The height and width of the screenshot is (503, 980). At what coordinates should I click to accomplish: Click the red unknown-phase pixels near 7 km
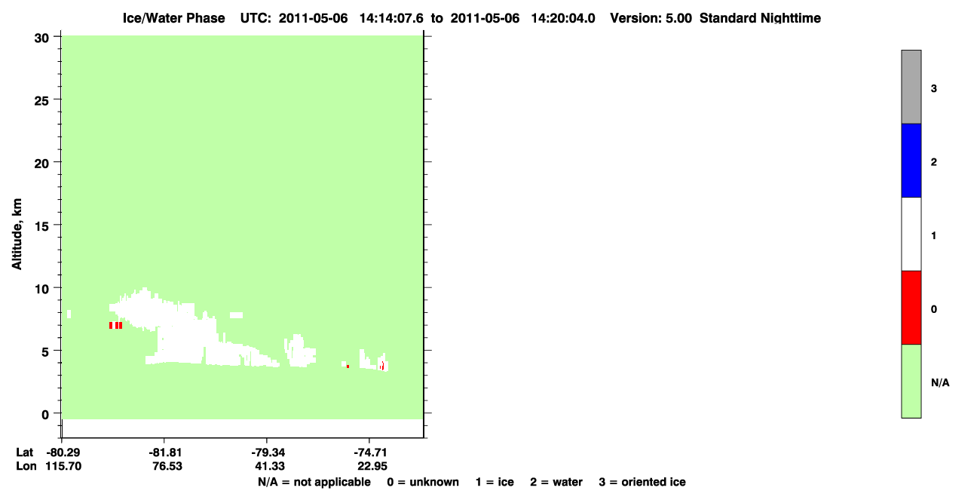coord(116,325)
